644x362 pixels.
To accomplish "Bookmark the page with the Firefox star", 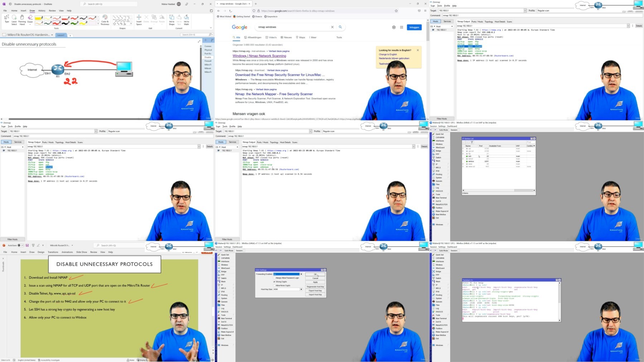I will click(x=396, y=11).
